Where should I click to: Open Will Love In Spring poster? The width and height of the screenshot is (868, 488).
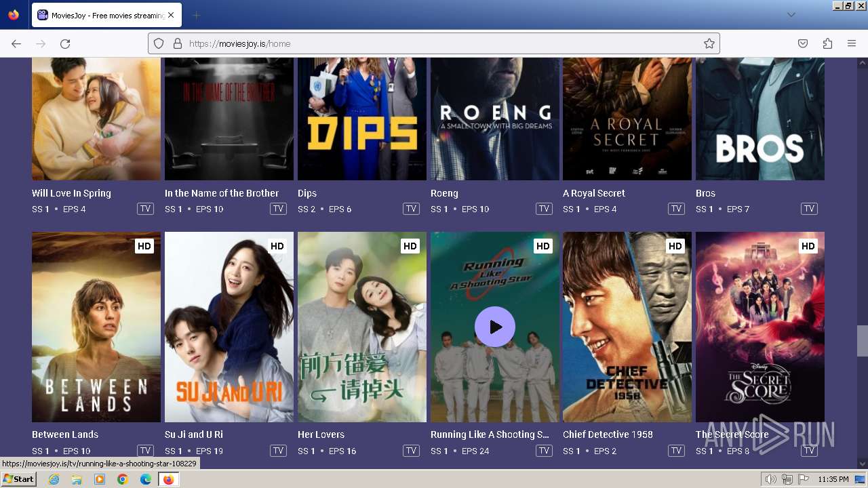[x=96, y=119]
